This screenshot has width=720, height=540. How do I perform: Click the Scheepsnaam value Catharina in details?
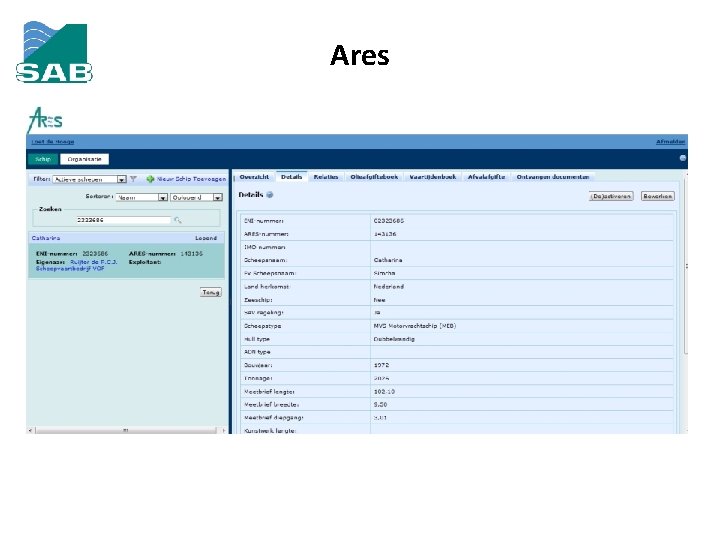pos(388,260)
